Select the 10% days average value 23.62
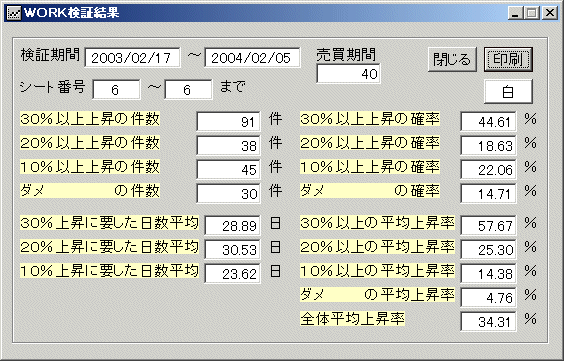Viewport: 564px width, 361px height. (x=232, y=273)
